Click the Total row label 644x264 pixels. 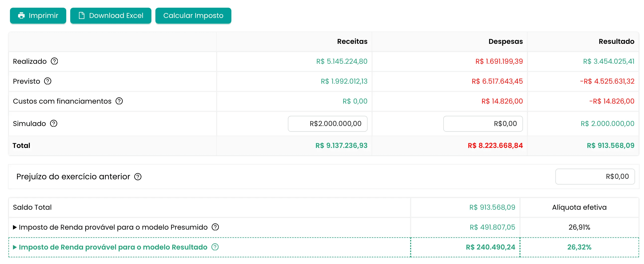pos(21,145)
